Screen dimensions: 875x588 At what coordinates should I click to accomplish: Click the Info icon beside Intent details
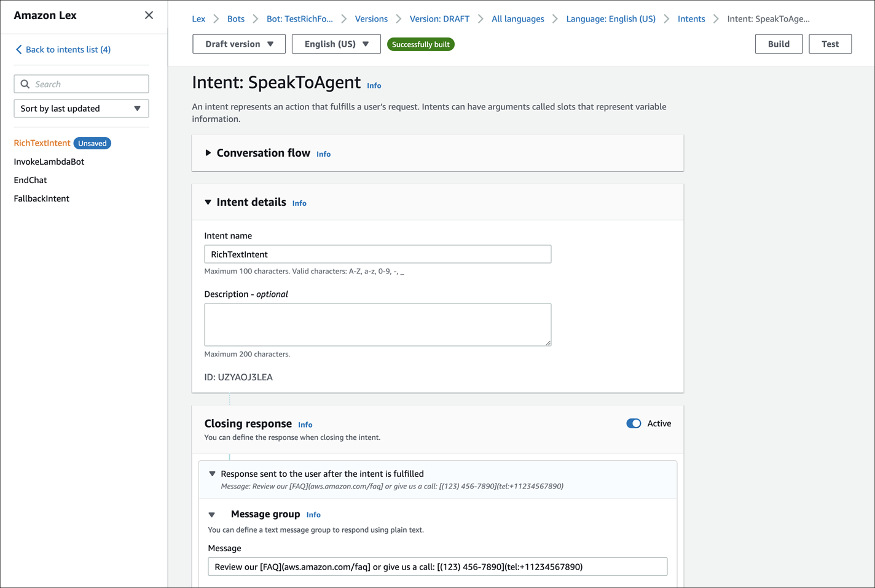(x=299, y=203)
